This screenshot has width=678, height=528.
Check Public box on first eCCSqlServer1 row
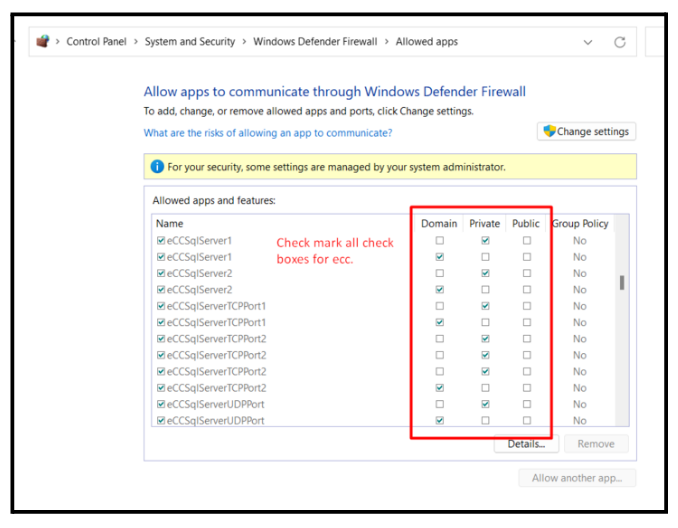(x=527, y=241)
